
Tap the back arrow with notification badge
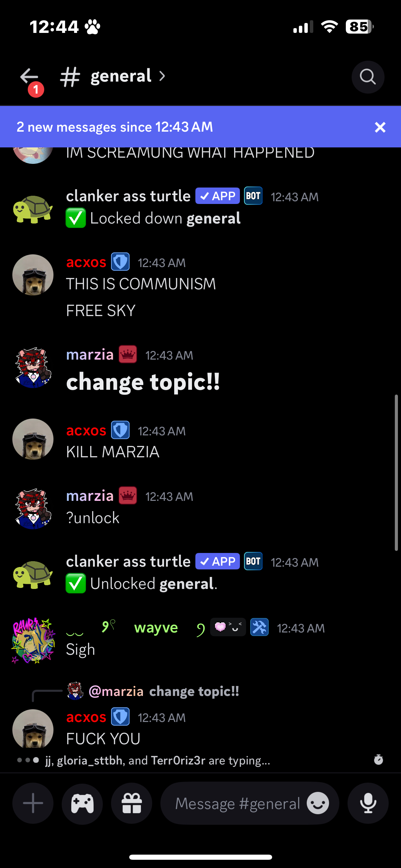[31, 80]
